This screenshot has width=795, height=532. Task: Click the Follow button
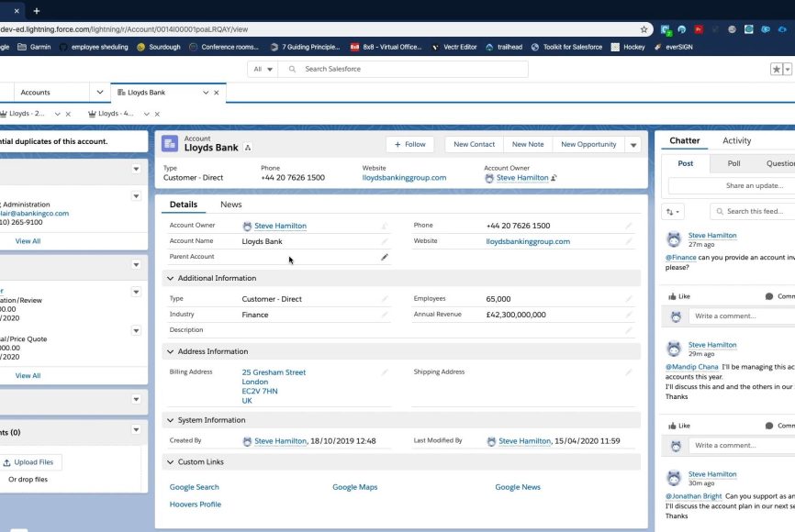tap(409, 144)
